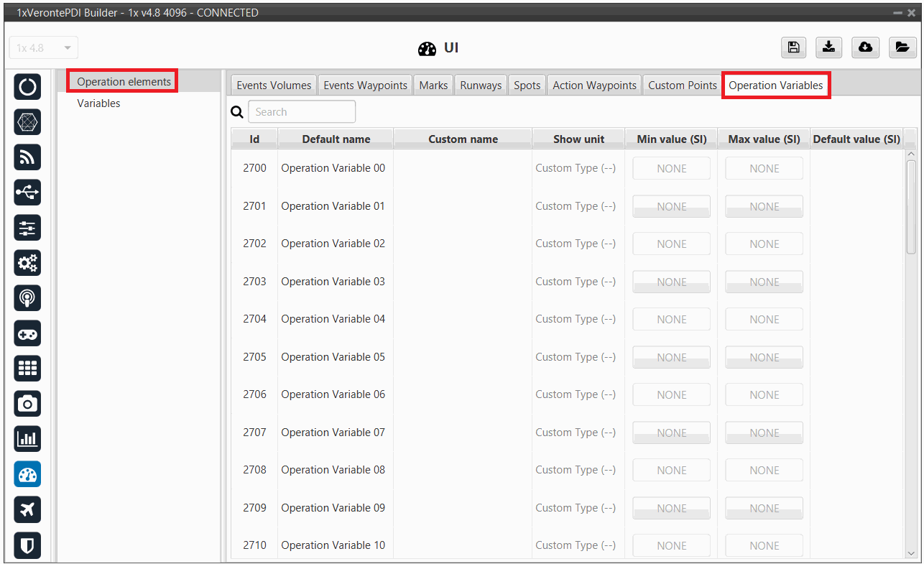This screenshot has width=924, height=564.
Task: Click Min value NONE button for variable 2702
Action: [671, 244]
